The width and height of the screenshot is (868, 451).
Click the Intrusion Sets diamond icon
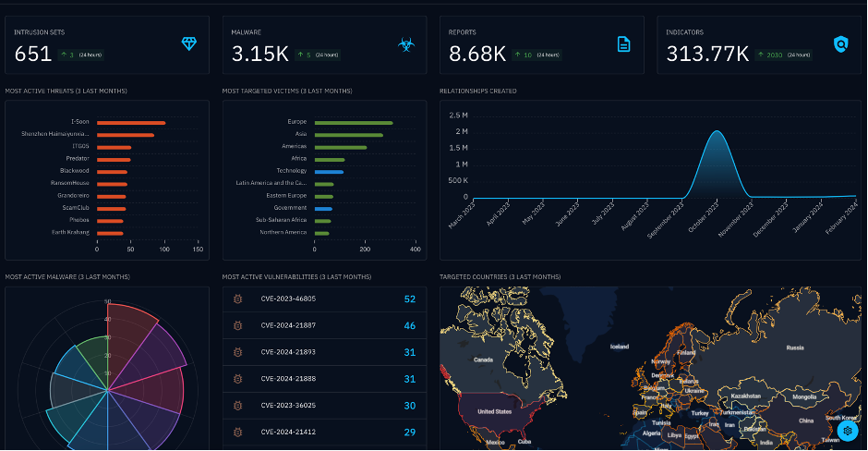pyautogui.click(x=189, y=43)
